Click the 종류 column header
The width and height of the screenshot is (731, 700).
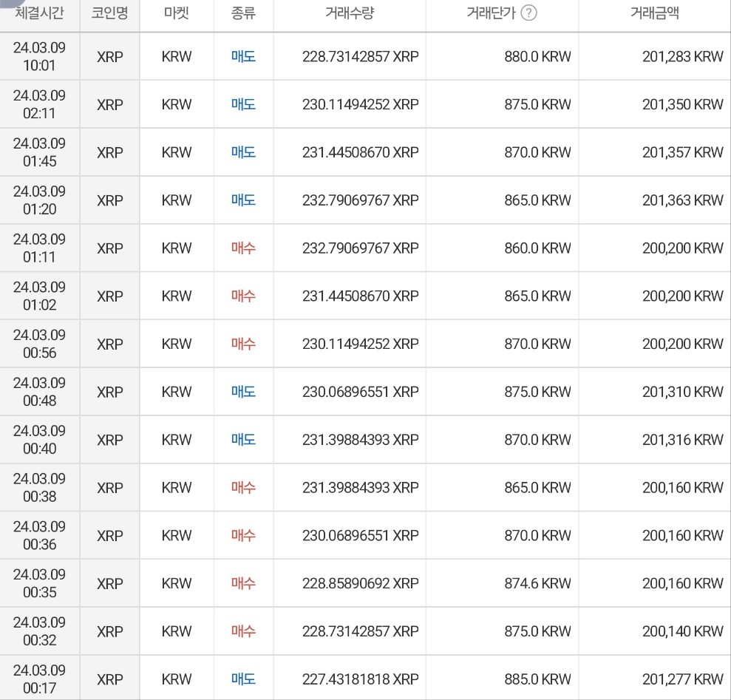point(243,13)
